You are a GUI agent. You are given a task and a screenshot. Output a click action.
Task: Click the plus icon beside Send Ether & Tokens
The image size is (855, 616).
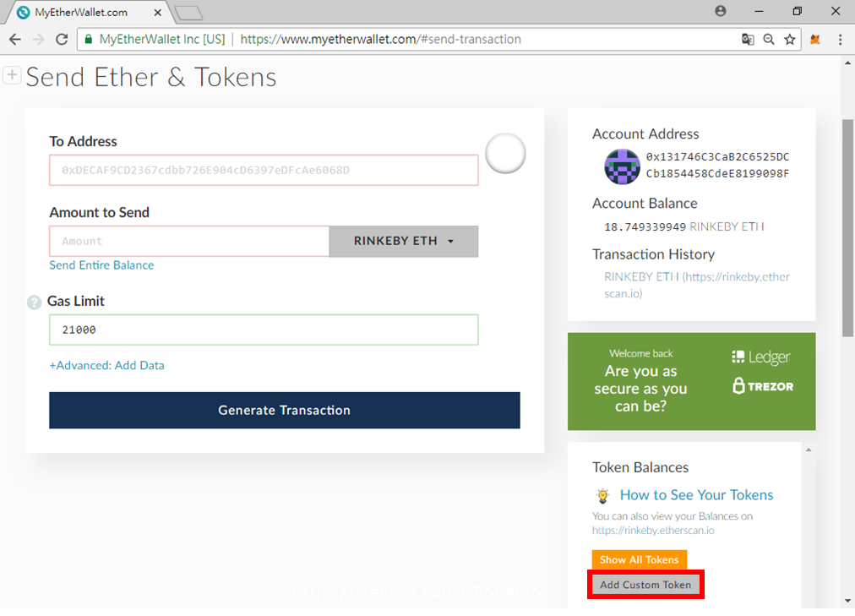[12, 74]
